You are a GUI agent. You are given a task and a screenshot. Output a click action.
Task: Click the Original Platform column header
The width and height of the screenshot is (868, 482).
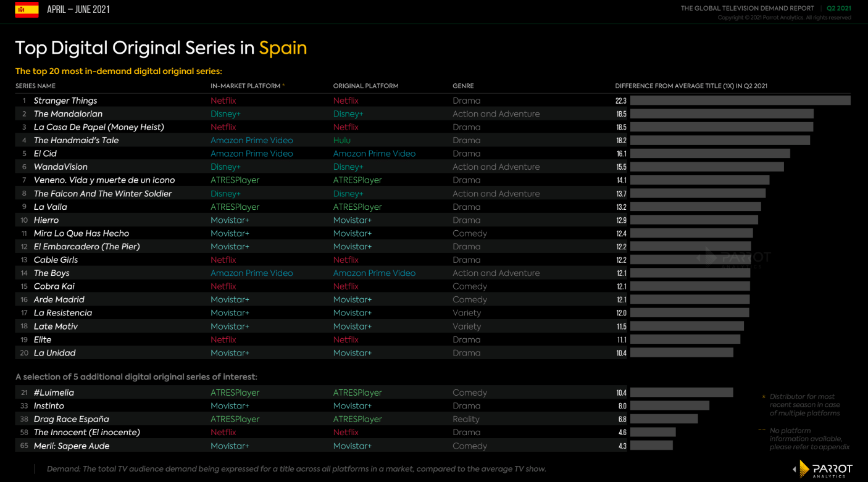pyautogui.click(x=365, y=86)
